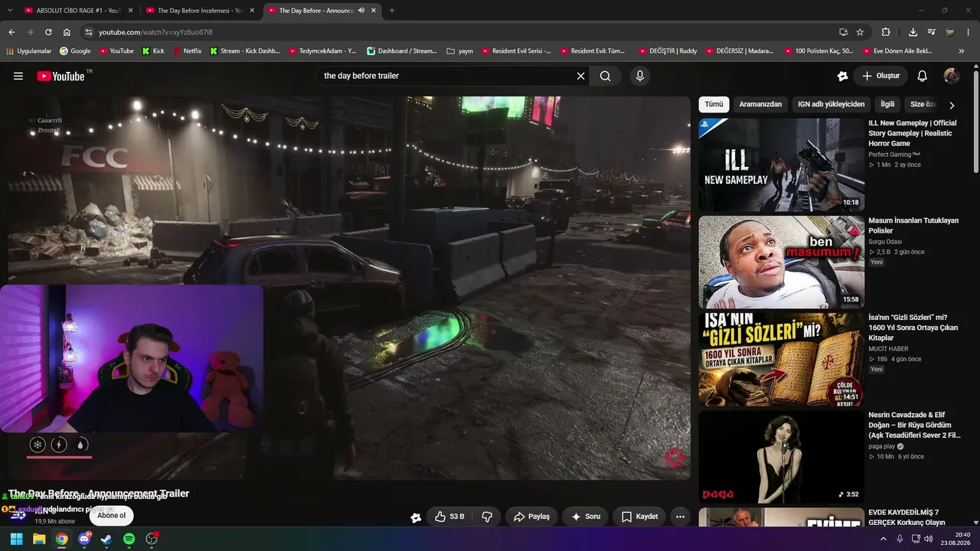Screen dimensions: 980x551
Task: Close The Day Before İncelemesi tab
Action: pos(252,11)
